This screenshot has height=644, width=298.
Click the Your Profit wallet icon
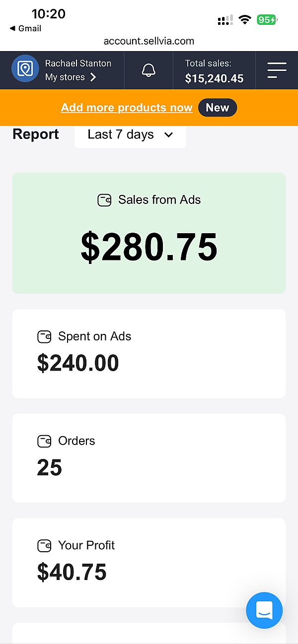point(44,546)
